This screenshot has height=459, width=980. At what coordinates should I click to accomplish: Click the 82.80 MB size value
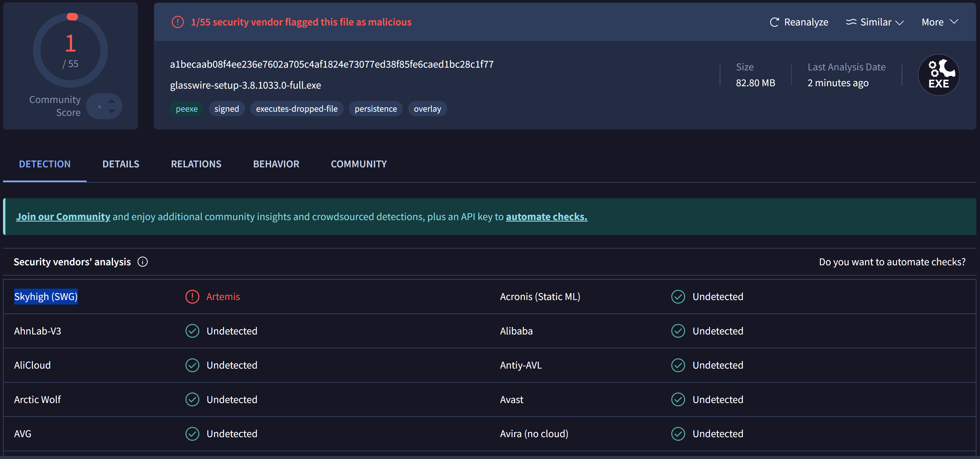(755, 83)
